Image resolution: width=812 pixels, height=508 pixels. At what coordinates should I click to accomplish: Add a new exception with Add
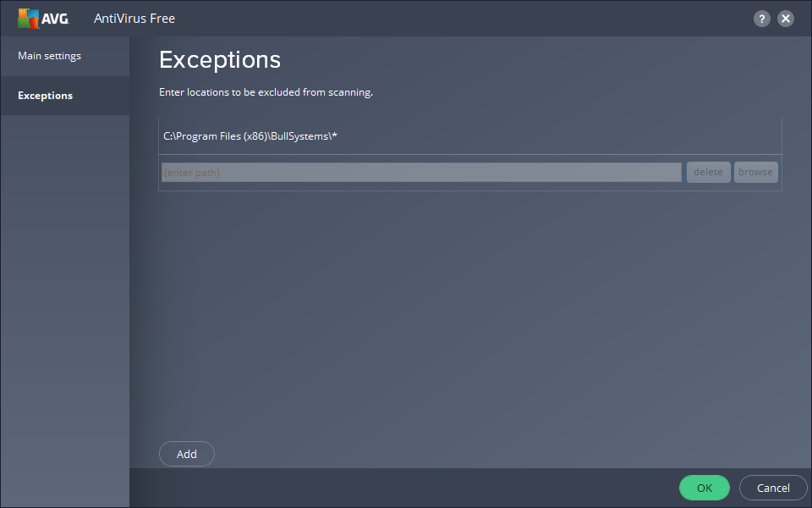[186, 454]
